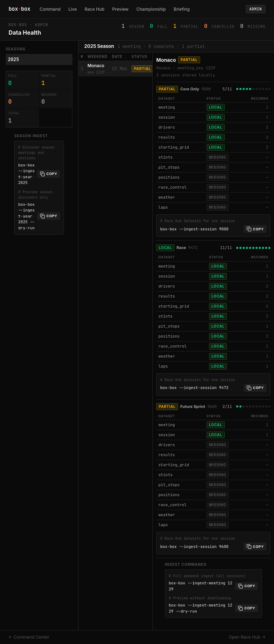Viewport: 274px width, 644px height.
Task: Click race_control row in Core Only table
Action: (x=213, y=187)
